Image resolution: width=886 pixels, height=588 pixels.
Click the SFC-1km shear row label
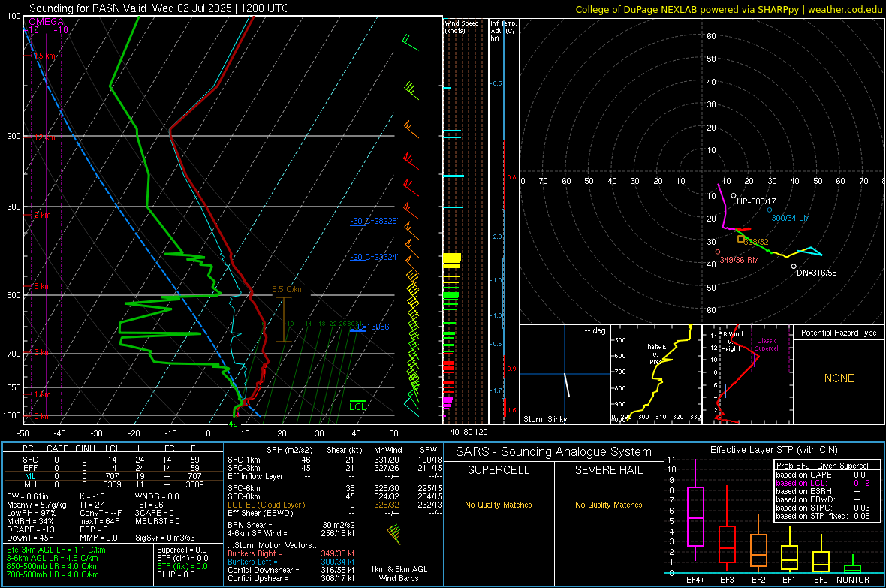[243, 460]
